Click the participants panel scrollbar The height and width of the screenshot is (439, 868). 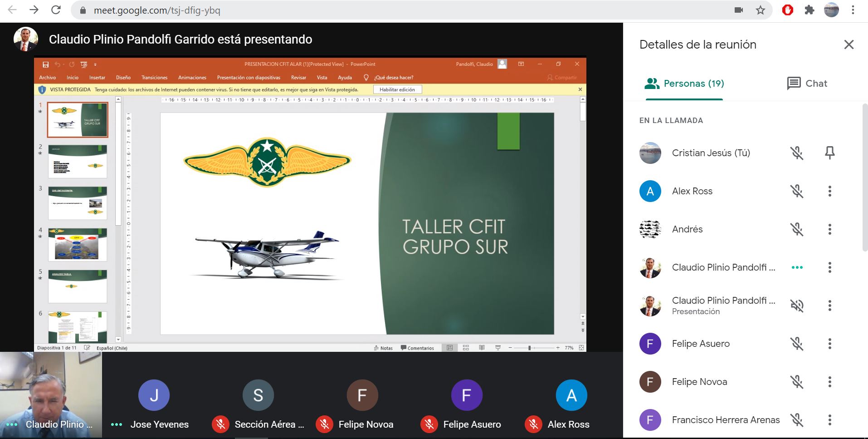click(x=865, y=177)
